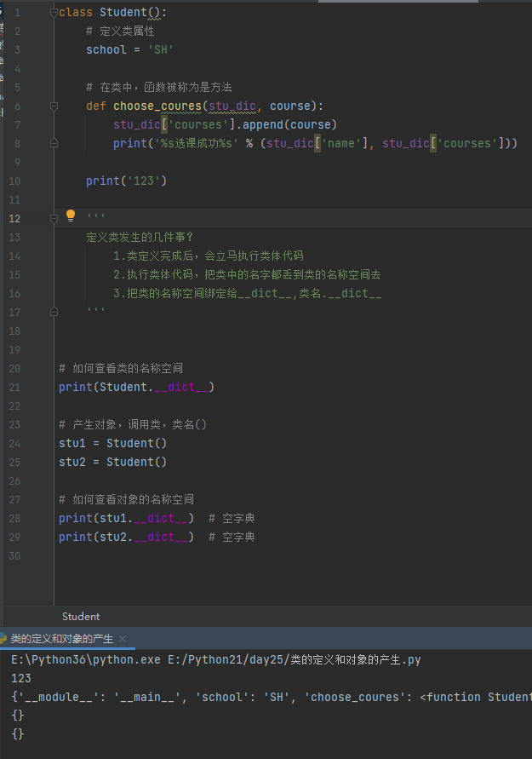Click the print statement with '%s选课成功%s'
Screen dimensions: 532x759
[315, 144]
